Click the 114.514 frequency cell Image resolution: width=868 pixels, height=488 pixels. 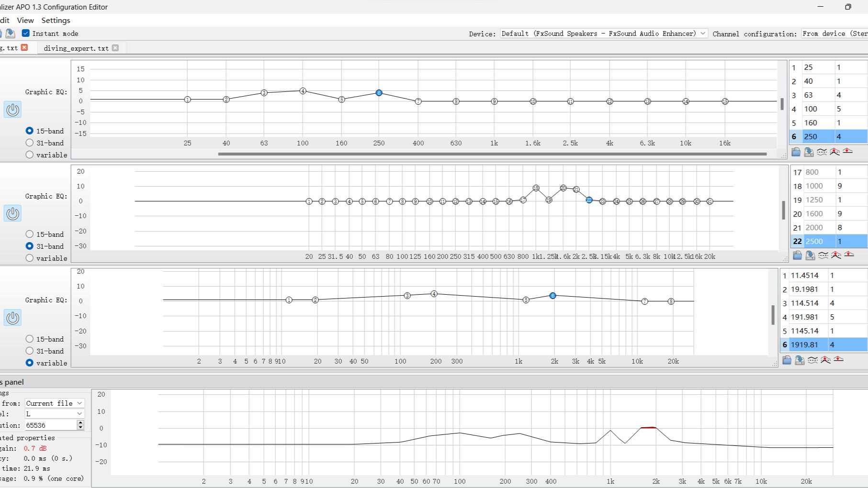[x=809, y=303]
